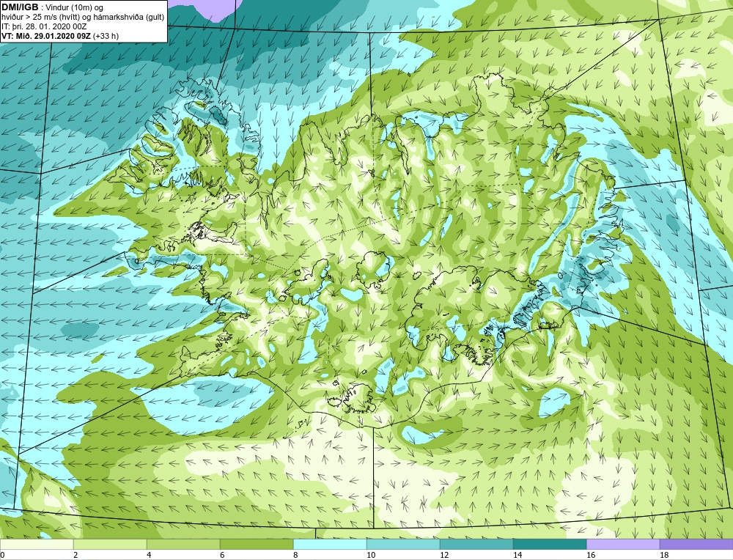733x560 pixels.
Task: Click the legend scale label '18'
Action: [x=664, y=555]
